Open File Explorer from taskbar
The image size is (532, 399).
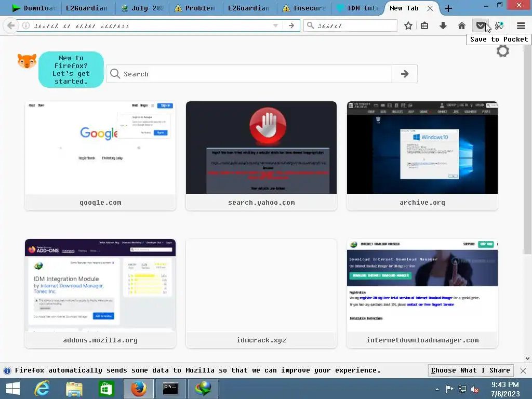(74, 389)
